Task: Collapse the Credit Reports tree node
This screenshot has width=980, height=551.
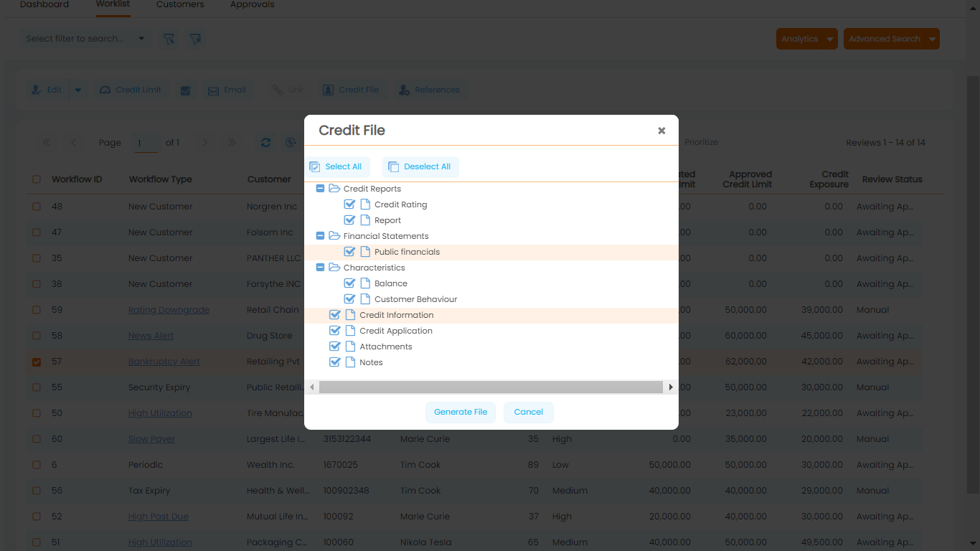Action: click(320, 189)
